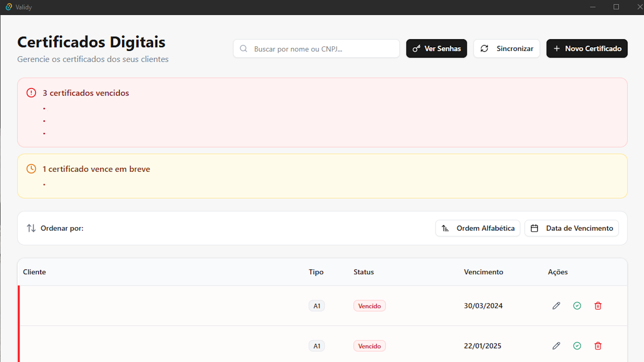Click the pencil edit icon for 30/03/2024 certificate
Image resolution: width=644 pixels, height=362 pixels.
coord(556,306)
